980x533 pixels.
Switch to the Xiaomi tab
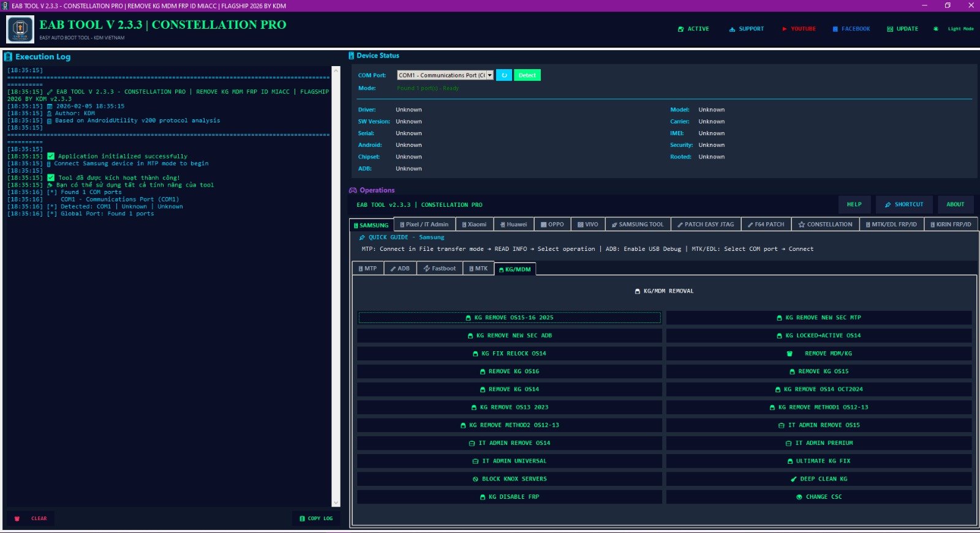(x=474, y=225)
